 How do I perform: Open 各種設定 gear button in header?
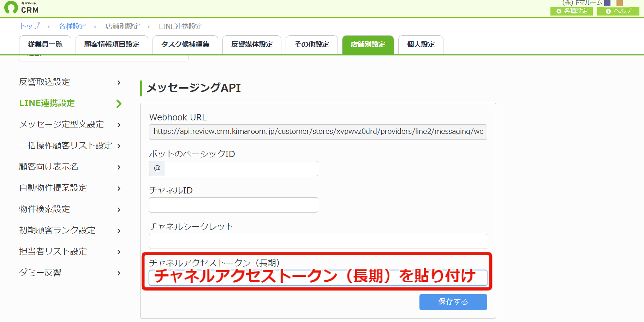[571, 11]
